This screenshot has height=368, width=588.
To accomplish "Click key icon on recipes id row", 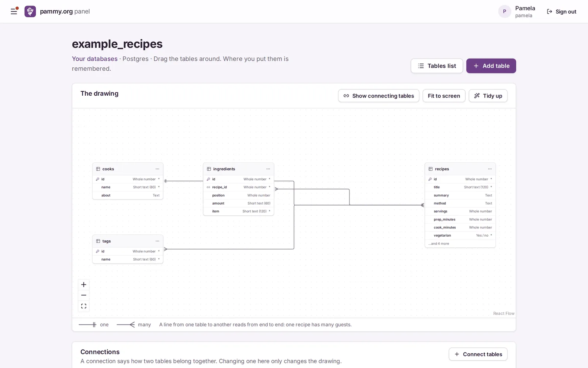I will click(430, 179).
